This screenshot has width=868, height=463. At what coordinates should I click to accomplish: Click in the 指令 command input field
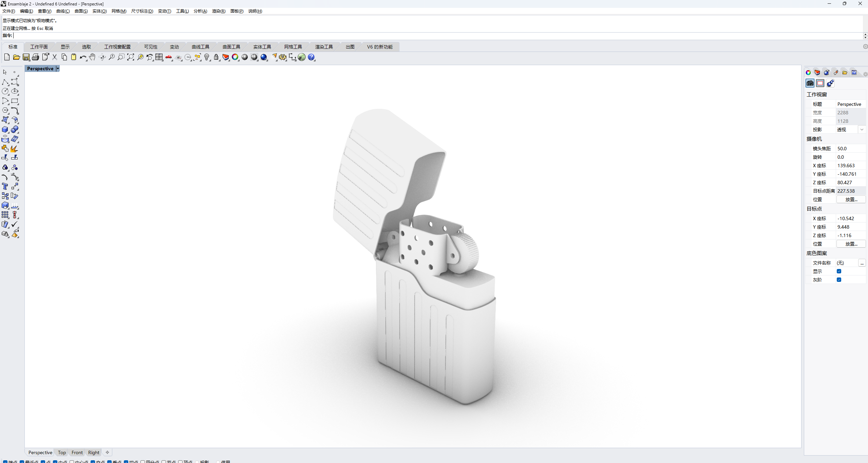pos(438,36)
